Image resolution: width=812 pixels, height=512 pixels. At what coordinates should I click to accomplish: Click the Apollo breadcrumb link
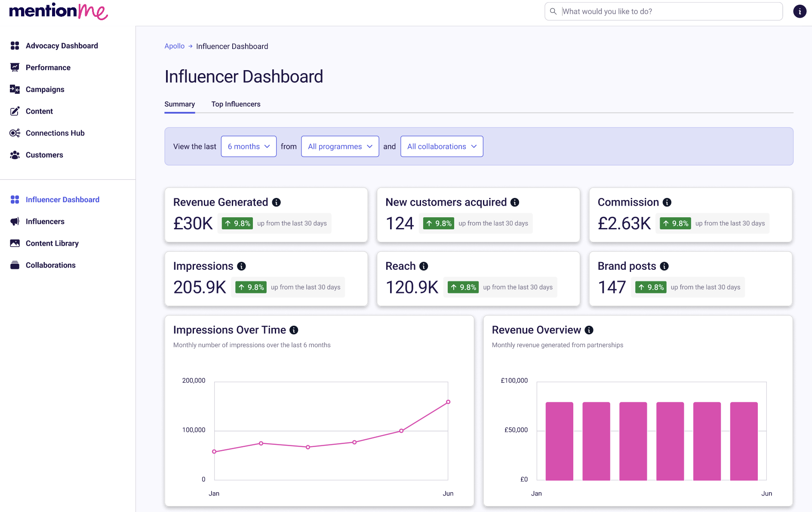174,46
